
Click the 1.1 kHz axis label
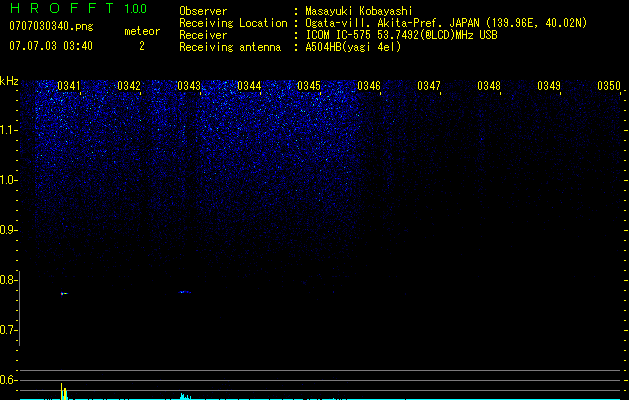pos(8,130)
